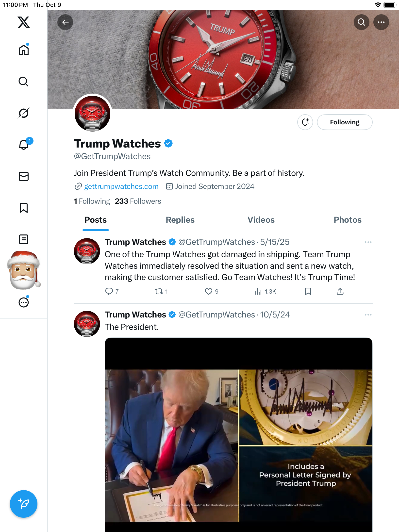View the 233 Followers list
Image resolution: width=399 pixels, height=532 pixels.
138,201
